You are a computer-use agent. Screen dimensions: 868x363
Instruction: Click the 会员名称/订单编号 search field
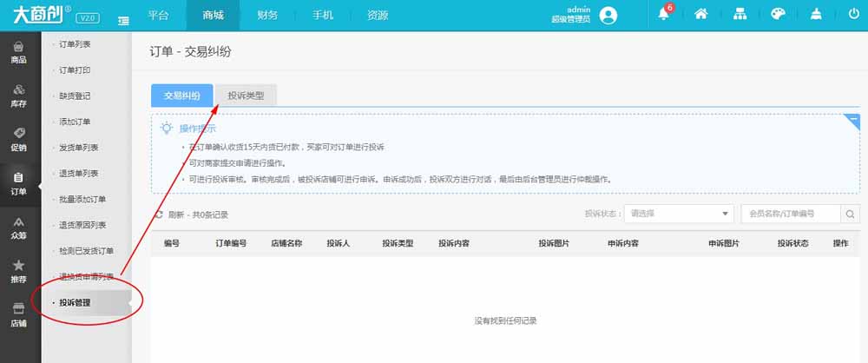tap(791, 214)
